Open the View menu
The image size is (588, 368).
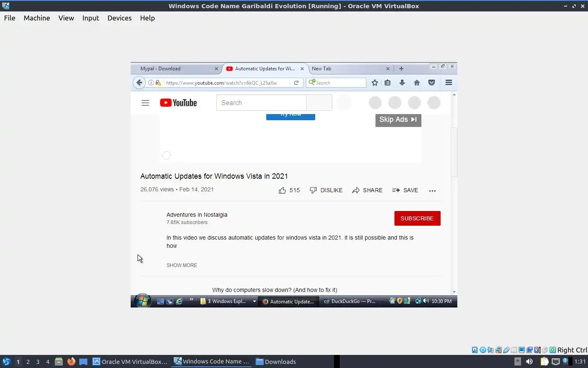(x=66, y=18)
